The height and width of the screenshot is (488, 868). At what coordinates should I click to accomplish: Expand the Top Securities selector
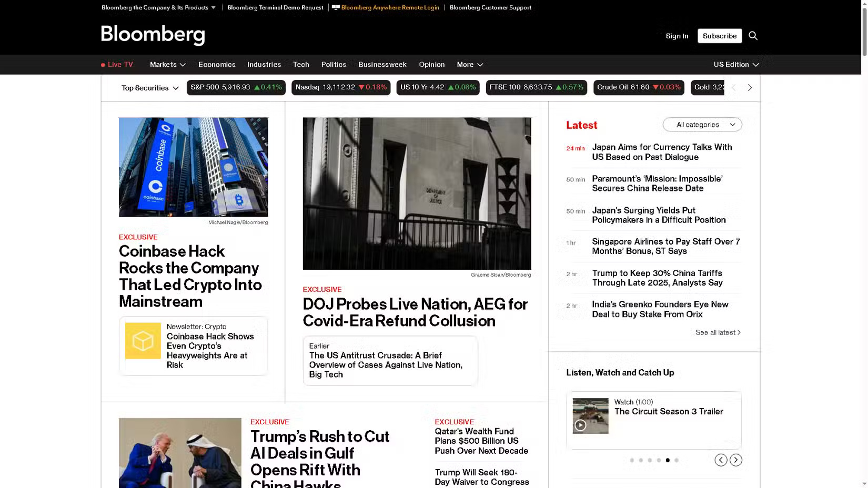pos(149,88)
